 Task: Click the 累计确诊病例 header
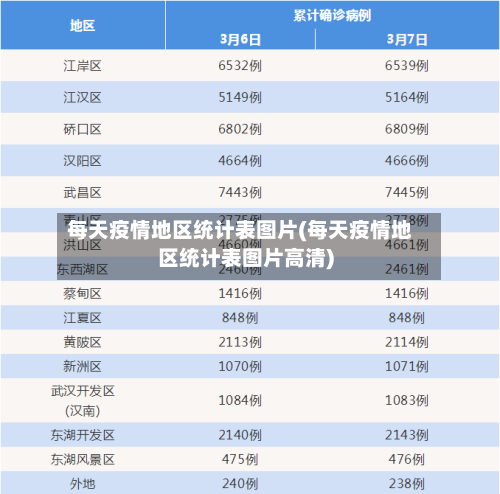(332, 15)
